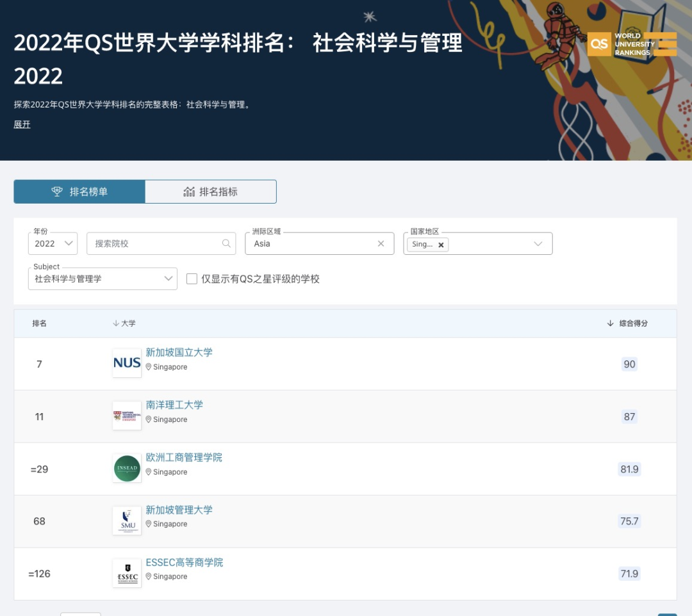Image resolution: width=692 pixels, height=616 pixels.
Task: Open 南洋理工大学 link
Action: coord(174,405)
